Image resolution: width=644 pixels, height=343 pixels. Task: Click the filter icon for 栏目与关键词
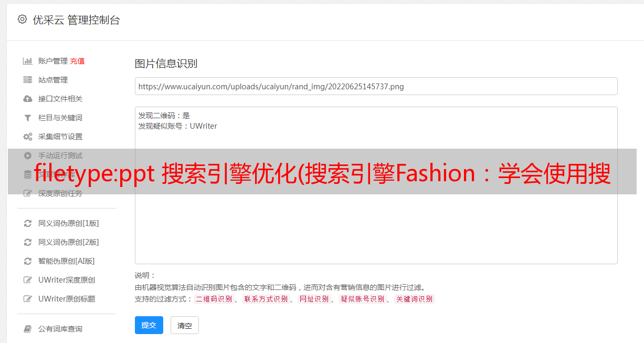pyautogui.click(x=28, y=118)
